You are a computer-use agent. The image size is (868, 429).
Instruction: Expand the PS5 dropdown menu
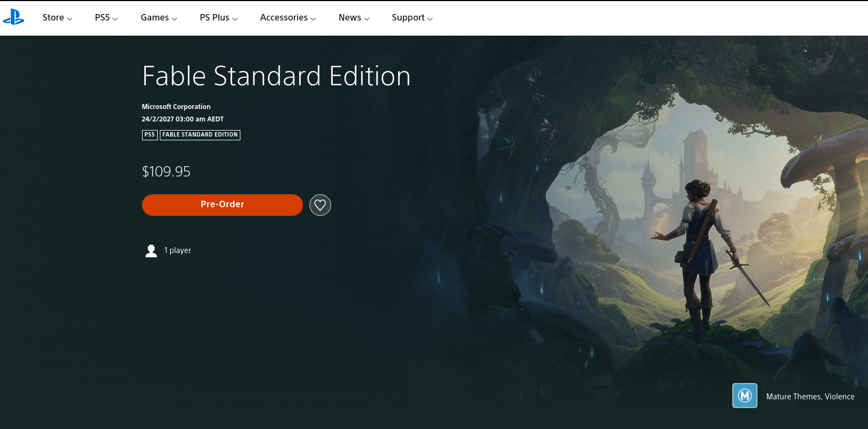(106, 18)
